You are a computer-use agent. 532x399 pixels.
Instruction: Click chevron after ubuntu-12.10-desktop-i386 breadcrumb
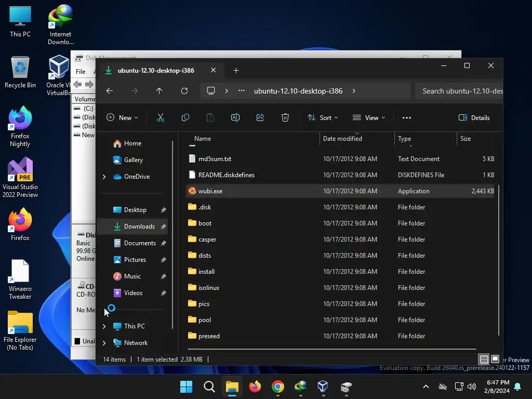[353, 91]
